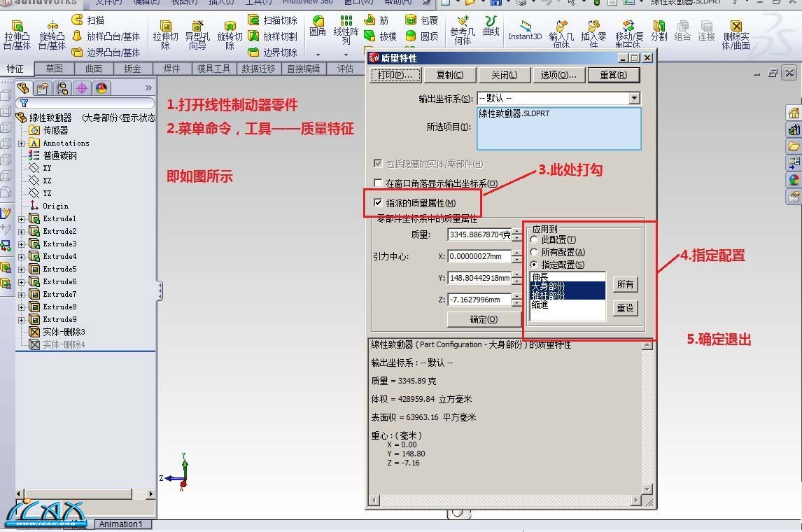Click the 删除实体/曲面 delete body tool

[x=736, y=35]
